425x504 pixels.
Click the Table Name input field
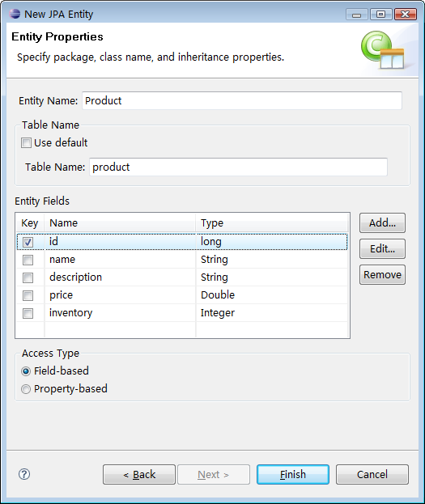[x=238, y=167]
